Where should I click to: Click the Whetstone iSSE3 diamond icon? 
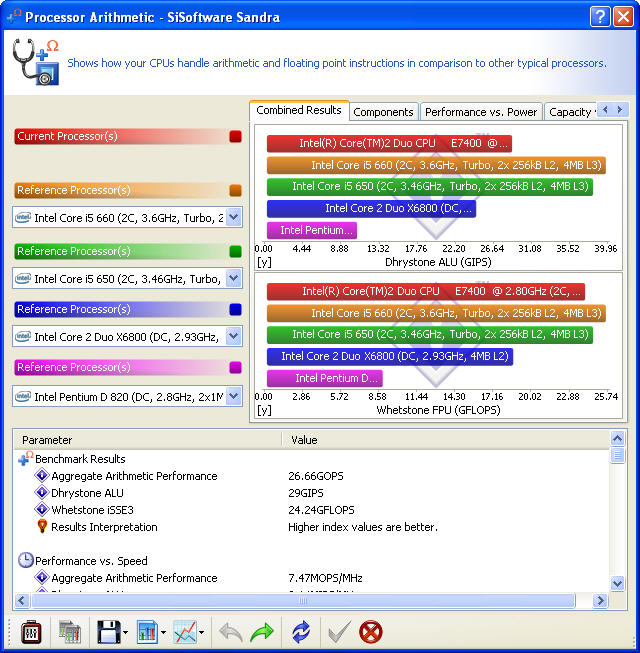click(x=42, y=509)
